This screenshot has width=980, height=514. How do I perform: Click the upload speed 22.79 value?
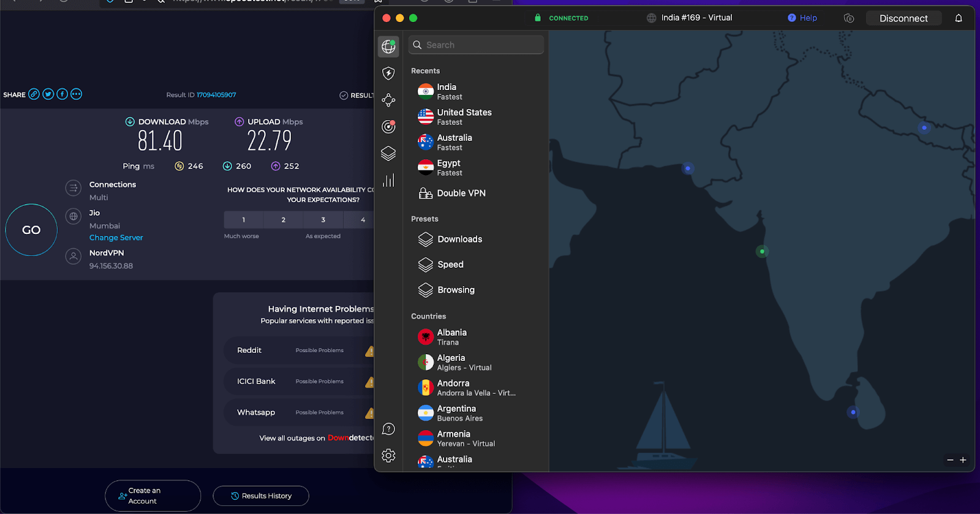(269, 141)
